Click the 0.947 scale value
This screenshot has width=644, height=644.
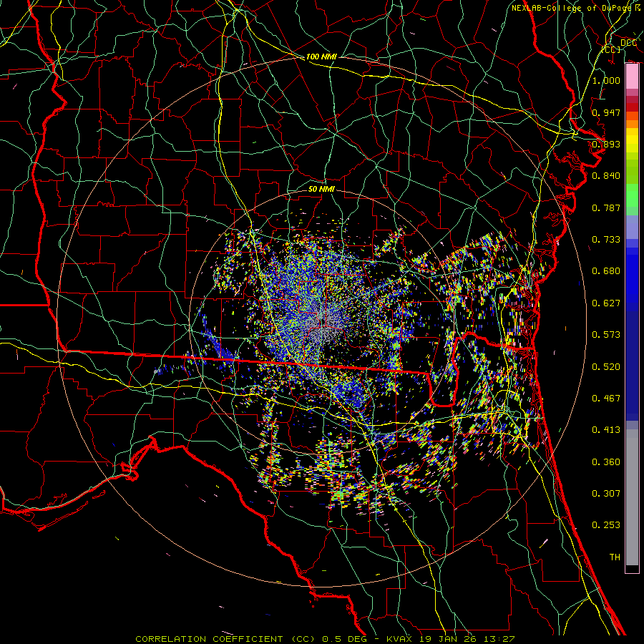point(606,112)
